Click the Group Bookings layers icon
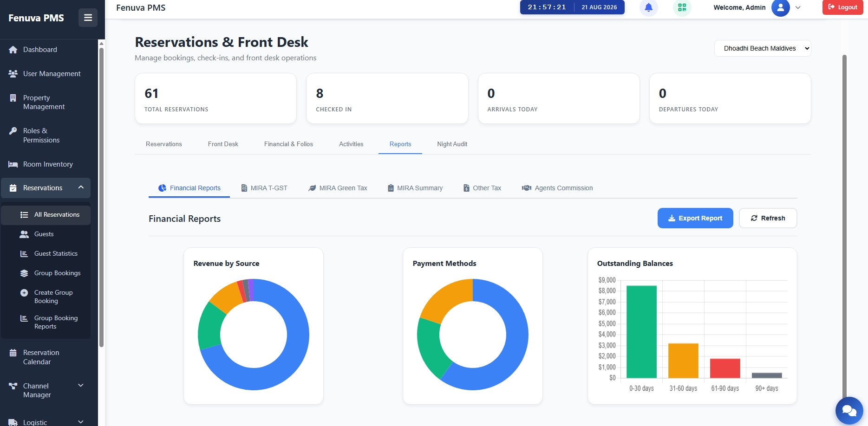This screenshot has height=426, width=868. (x=24, y=273)
